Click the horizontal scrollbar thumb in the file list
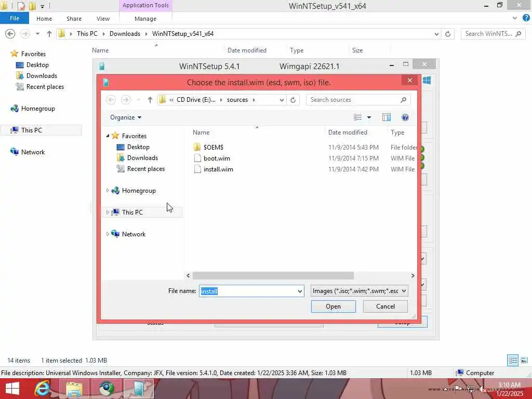532x399 pixels. coord(273,275)
